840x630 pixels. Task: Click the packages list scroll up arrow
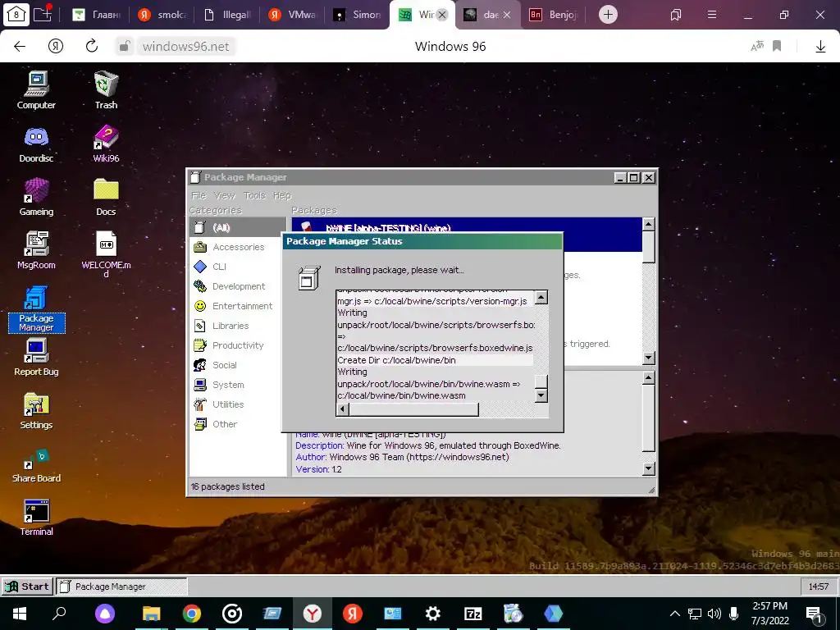648,224
